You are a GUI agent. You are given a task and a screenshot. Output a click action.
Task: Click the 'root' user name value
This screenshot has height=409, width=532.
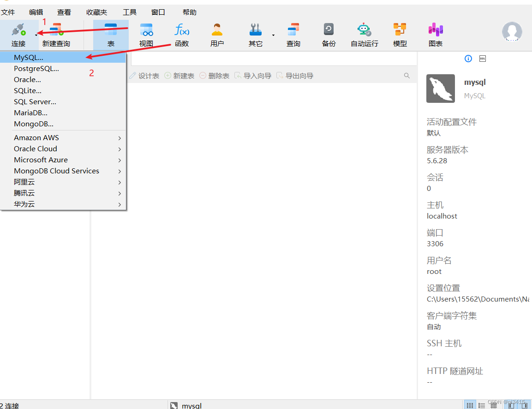point(434,272)
